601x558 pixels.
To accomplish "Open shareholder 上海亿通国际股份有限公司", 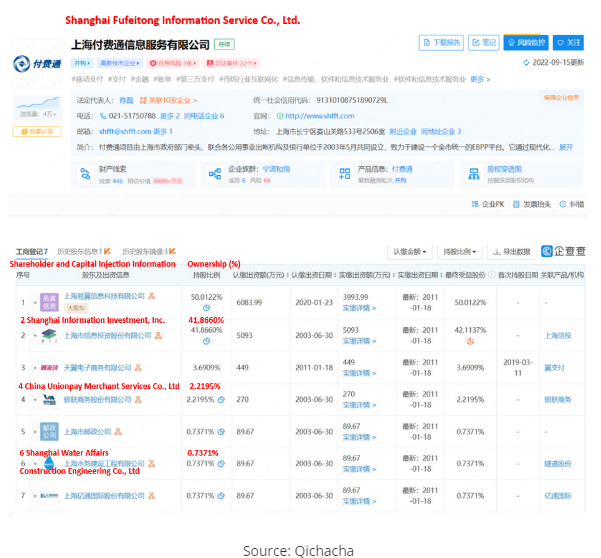I will pyautogui.click(x=104, y=496).
